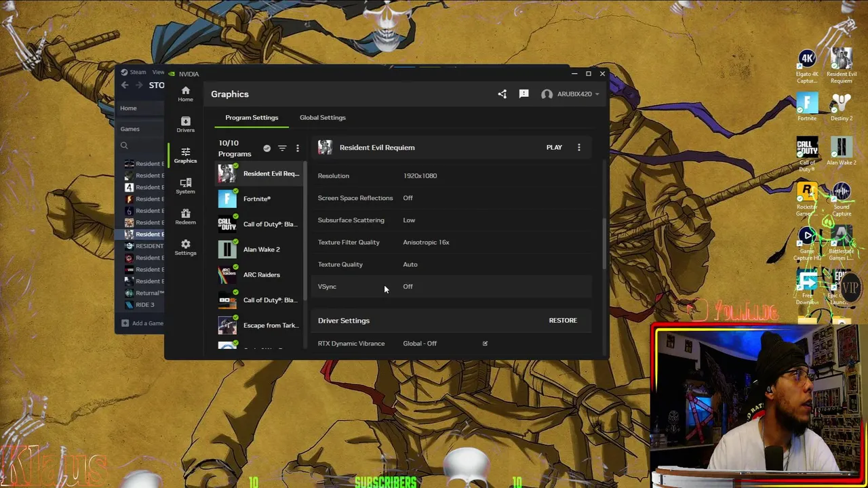Click the Driver Settings heading
Image resolution: width=868 pixels, height=488 pixels.
click(x=344, y=321)
